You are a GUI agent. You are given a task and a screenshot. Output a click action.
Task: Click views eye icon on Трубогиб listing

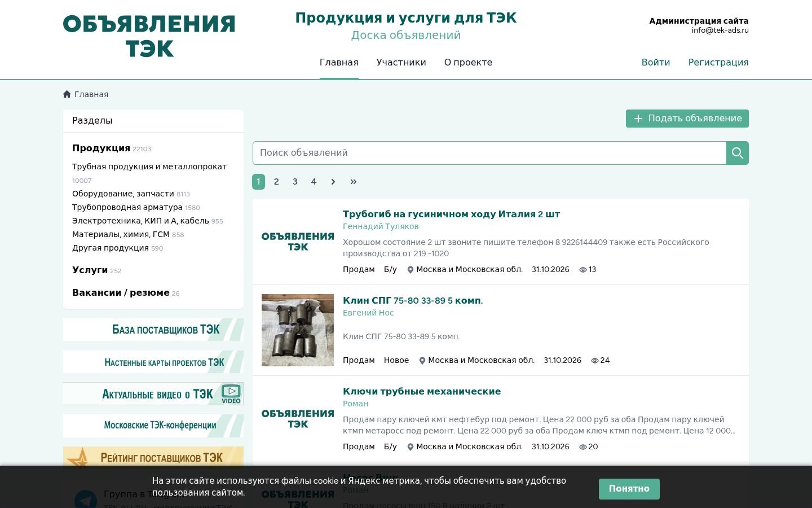583,270
